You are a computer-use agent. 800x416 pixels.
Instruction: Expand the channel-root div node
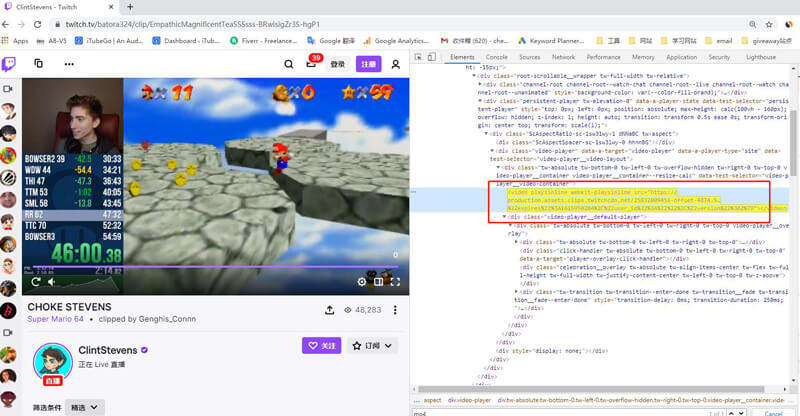click(480, 84)
